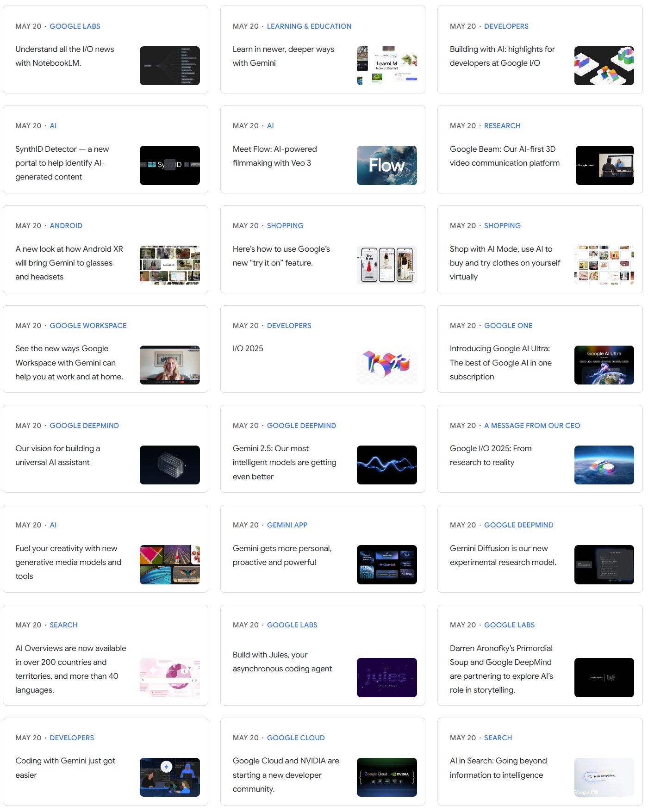Click the AI category above SynthID Detector
This screenshot has width=648, height=812.
coord(53,126)
